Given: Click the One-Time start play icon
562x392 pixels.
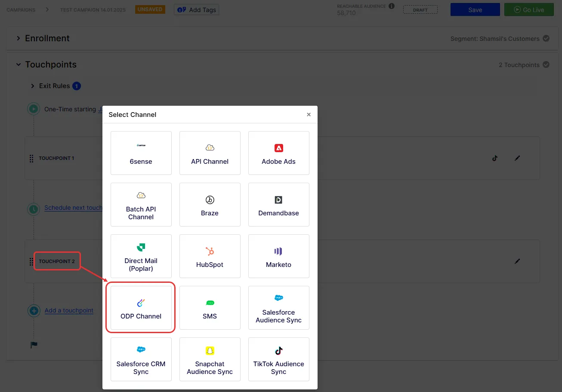Looking at the screenshot, I should tap(34, 109).
